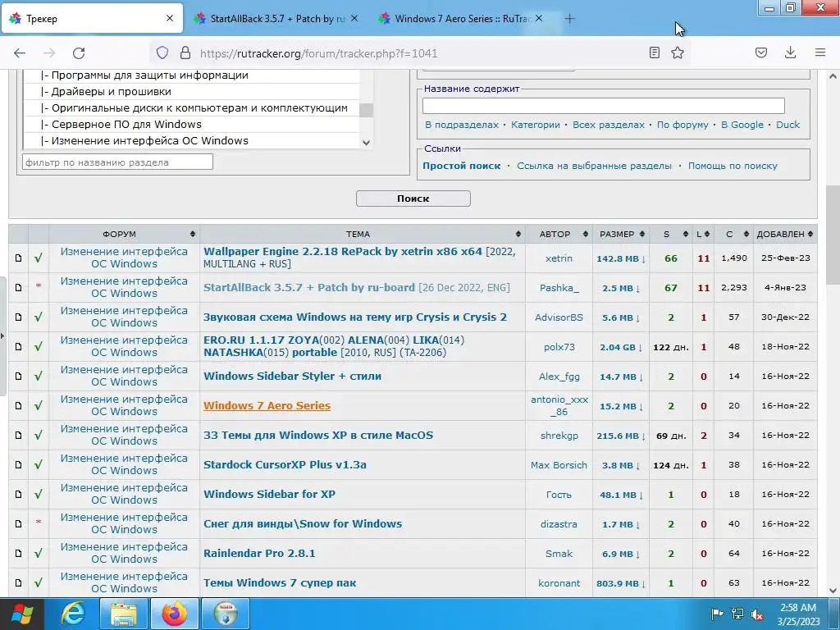Bookmark this page with the star icon
840x630 pixels.
678,52
